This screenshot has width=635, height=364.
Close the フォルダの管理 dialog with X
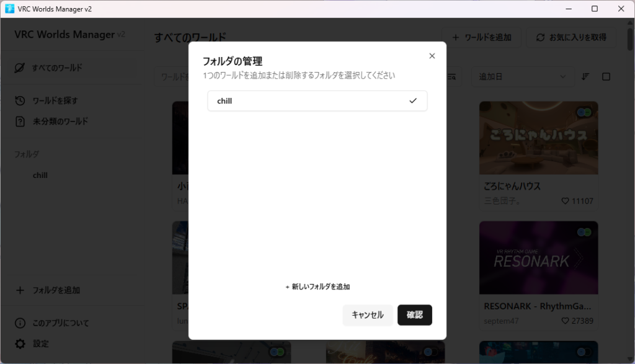pyautogui.click(x=432, y=56)
